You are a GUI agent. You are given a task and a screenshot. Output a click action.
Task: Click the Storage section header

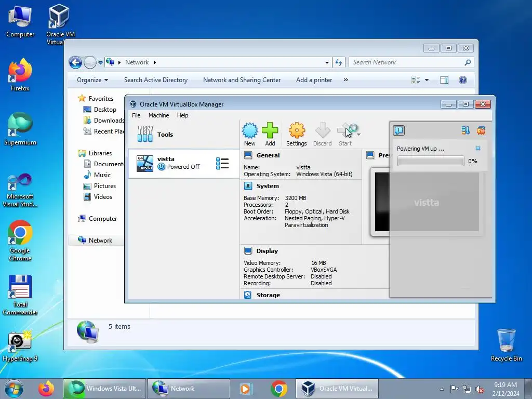[268, 295]
